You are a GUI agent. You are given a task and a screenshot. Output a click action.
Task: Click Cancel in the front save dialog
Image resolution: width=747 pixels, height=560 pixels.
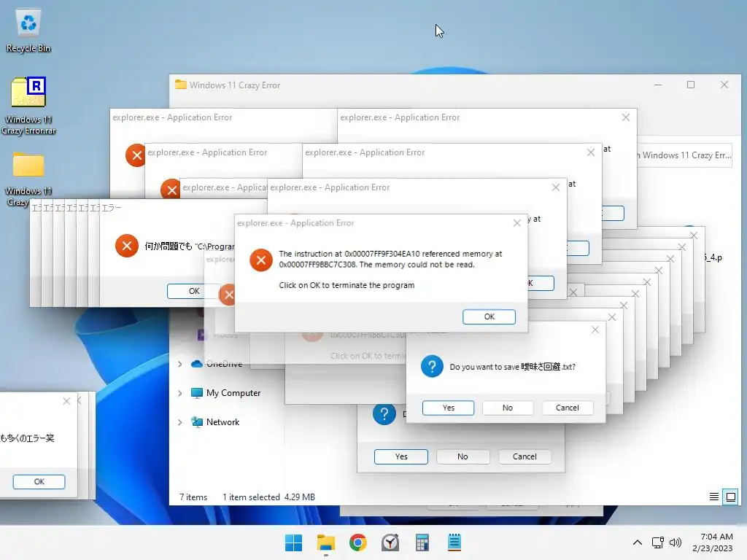coord(567,408)
